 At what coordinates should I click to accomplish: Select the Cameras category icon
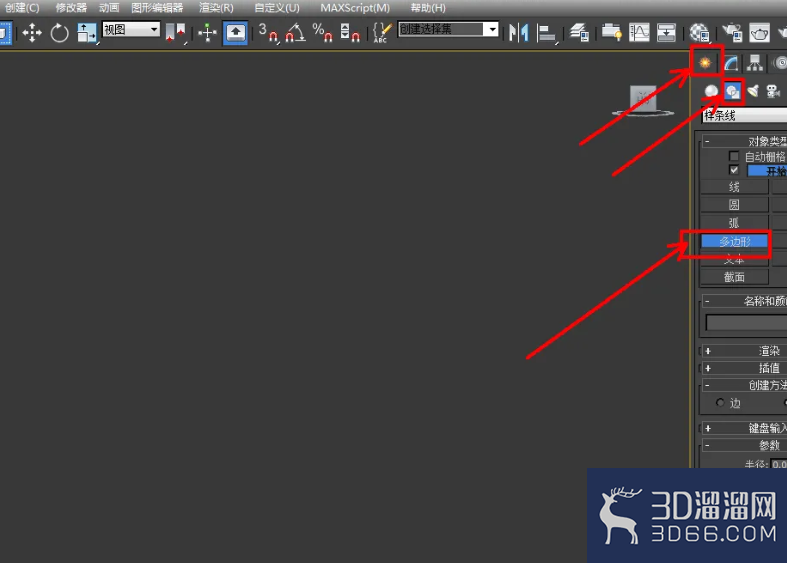(773, 91)
